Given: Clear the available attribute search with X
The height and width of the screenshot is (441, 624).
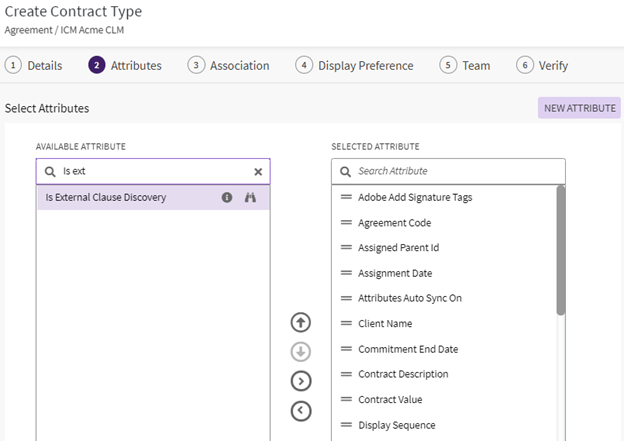Looking at the screenshot, I should tap(258, 172).
